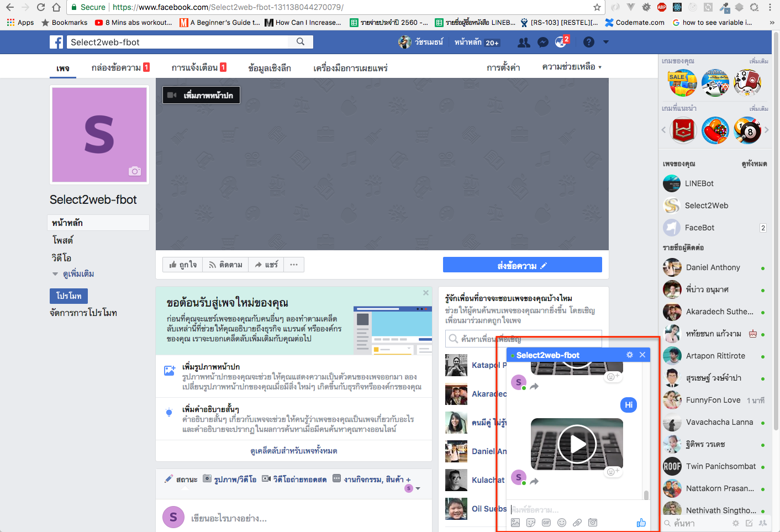780x532 pixels.
Task: Click new message compose icon in sidebar
Action: tap(749, 523)
